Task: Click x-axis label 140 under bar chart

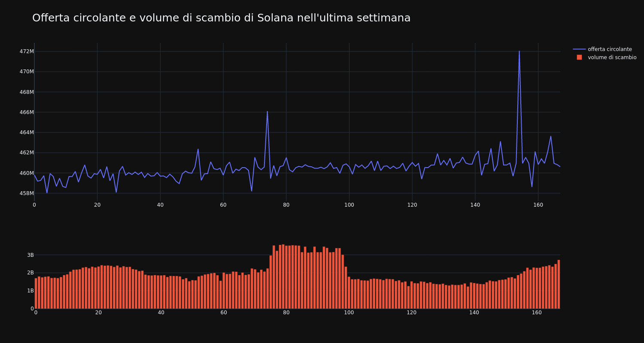Action: click(474, 313)
